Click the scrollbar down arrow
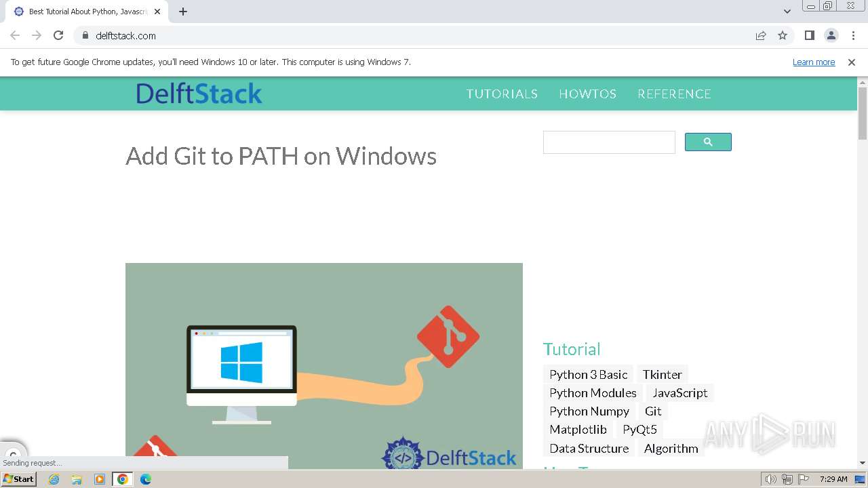Screen dimensions: 868x488 (x=863, y=463)
